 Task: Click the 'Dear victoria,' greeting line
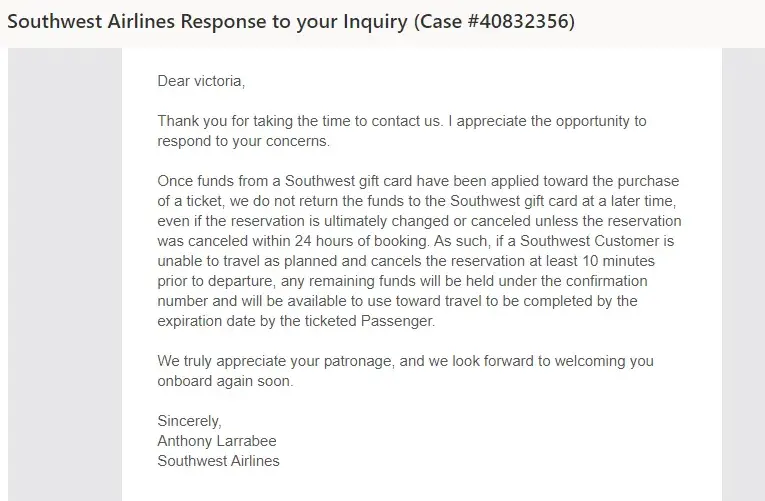coord(201,81)
